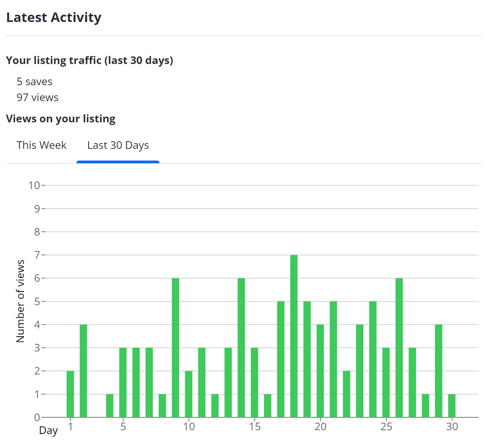Screen dimensions: 488x448
Task: Click the y-axis label 0
Action: [x=37, y=417]
